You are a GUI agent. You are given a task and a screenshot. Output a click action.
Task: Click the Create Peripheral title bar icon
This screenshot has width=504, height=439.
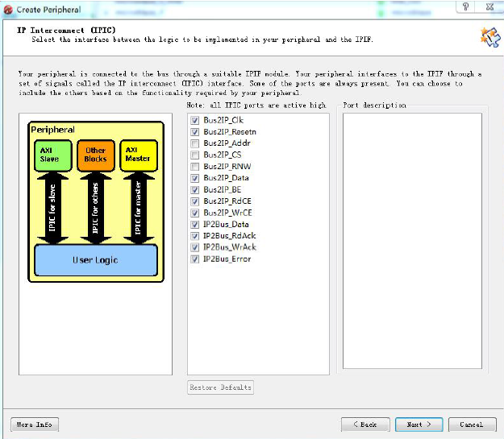pos(8,8)
